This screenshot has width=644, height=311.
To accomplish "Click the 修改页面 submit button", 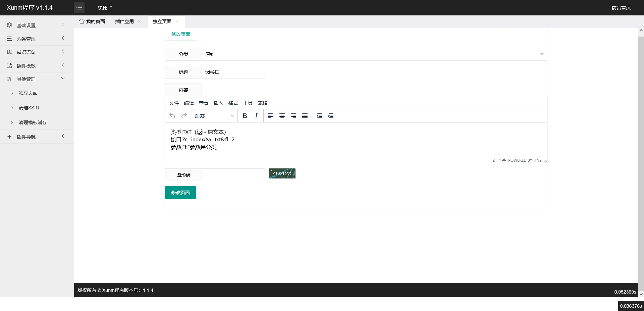I will click(180, 193).
